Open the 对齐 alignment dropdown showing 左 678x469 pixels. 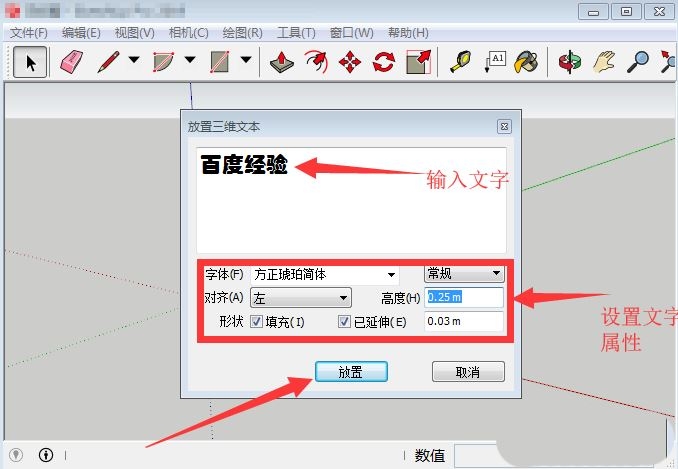pos(301,298)
